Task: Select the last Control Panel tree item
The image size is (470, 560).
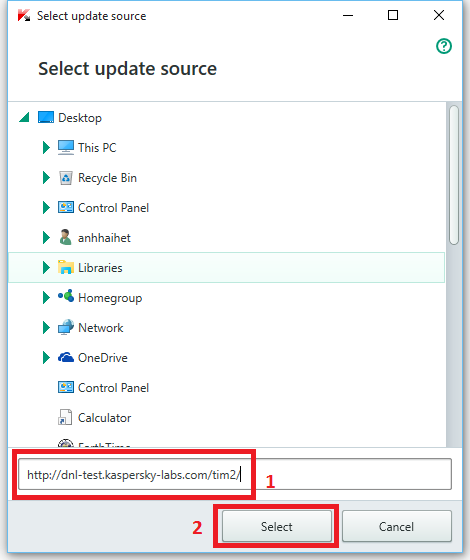Action: (x=113, y=388)
